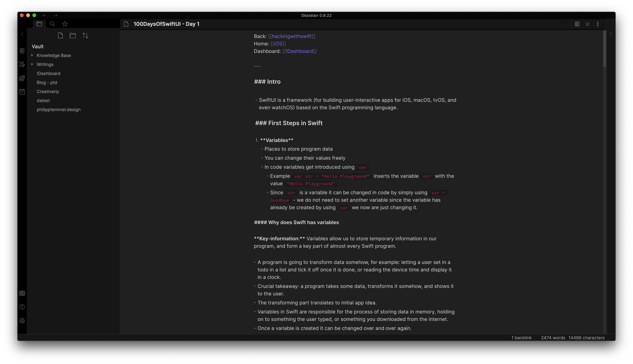Collapse the left sidebar with the chevron
Viewport: 633px width, 364px height.
22,34
